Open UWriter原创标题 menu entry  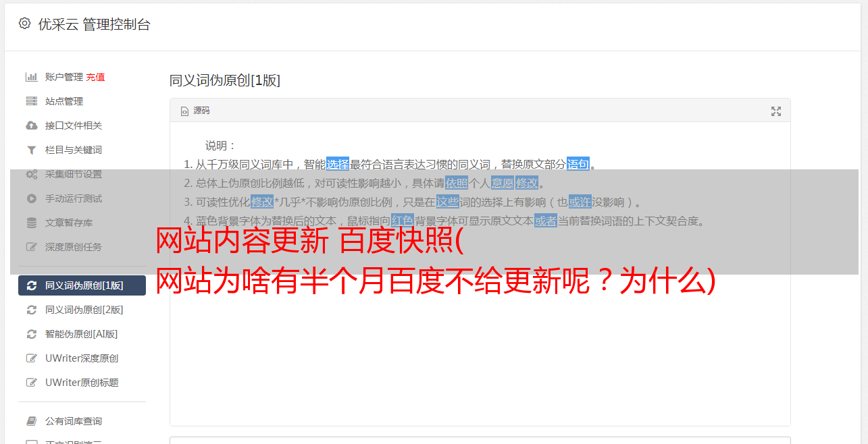82,383
